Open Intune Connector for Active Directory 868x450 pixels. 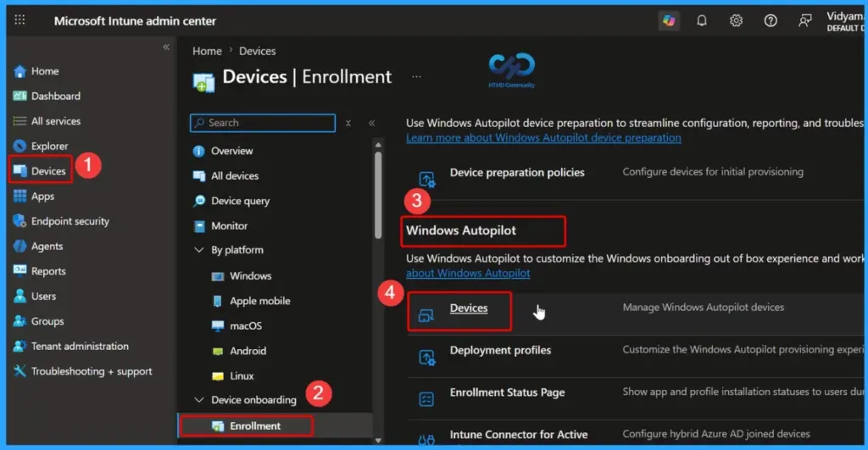click(x=519, y=435)
